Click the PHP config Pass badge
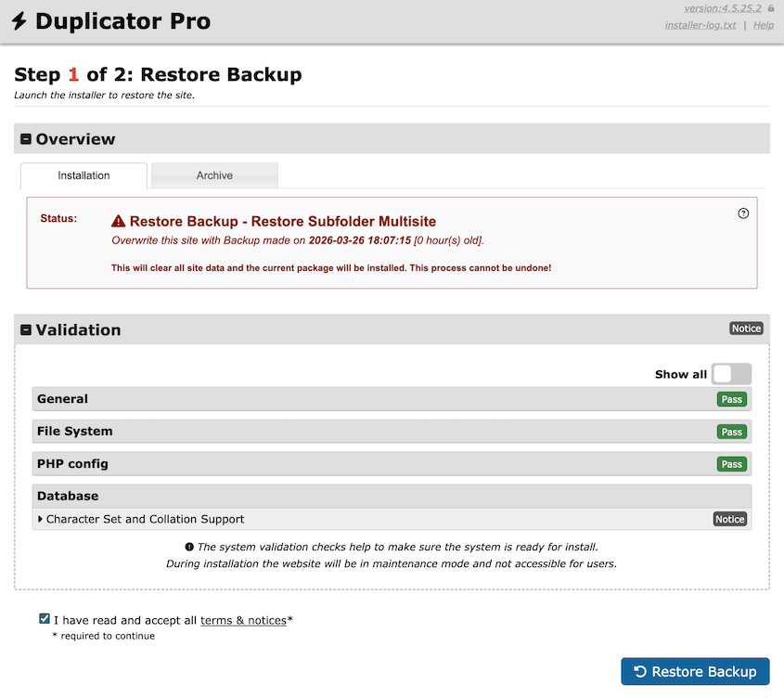 pos(731,464)
